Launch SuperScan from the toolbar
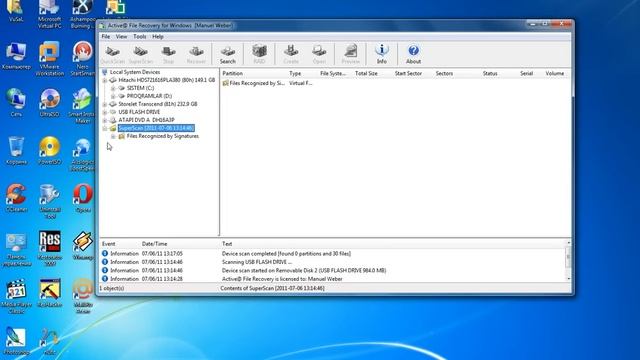 [140, 54]
